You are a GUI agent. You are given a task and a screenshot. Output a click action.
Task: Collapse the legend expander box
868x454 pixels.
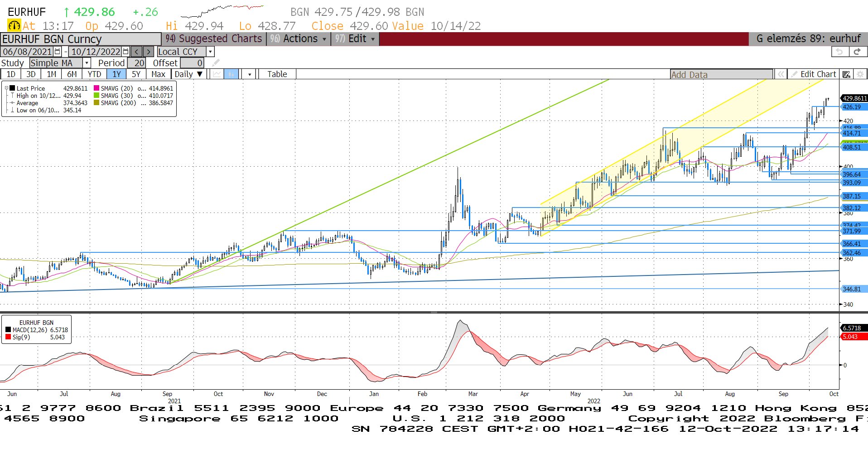[x=7, y=88]
